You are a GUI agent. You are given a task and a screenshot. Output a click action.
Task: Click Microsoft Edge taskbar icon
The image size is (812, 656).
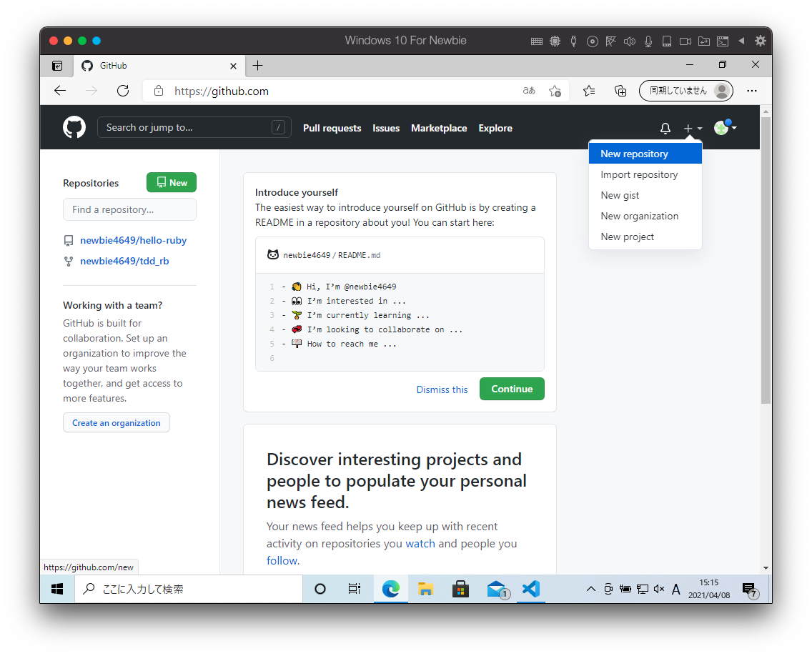click(x=390, y=589)
